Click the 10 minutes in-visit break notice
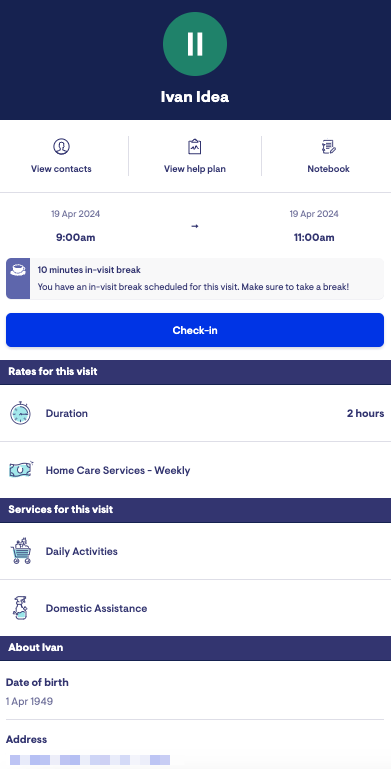 195,279
